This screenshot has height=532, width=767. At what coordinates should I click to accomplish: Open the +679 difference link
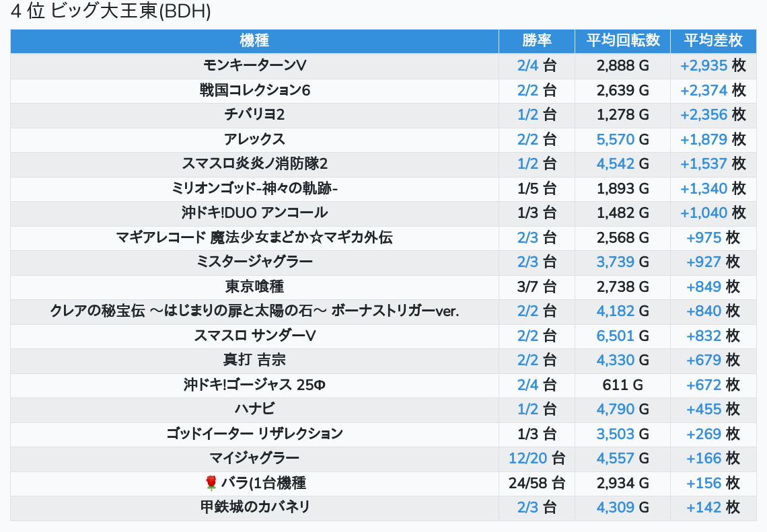704,360
